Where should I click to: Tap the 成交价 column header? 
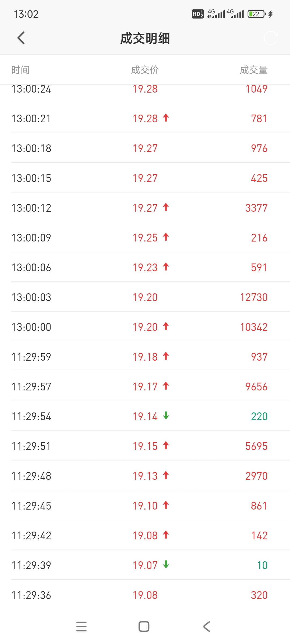click(145, 70)
